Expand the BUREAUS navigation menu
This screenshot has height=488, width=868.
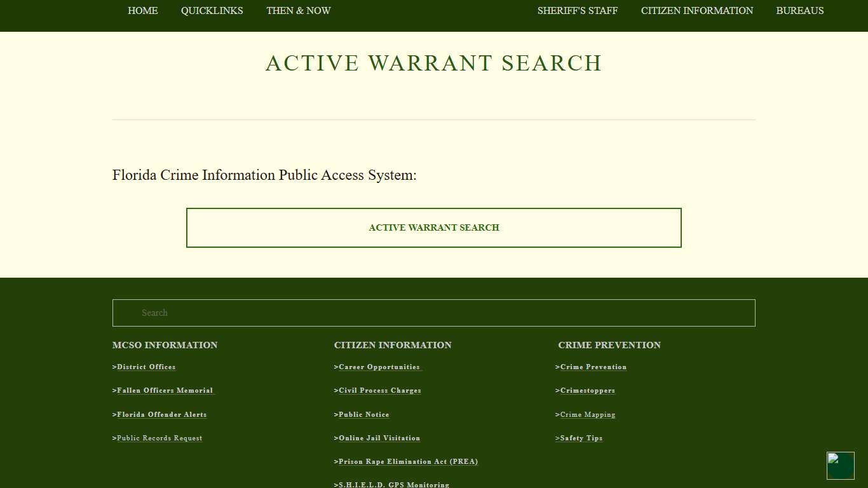tap(800, 11)
